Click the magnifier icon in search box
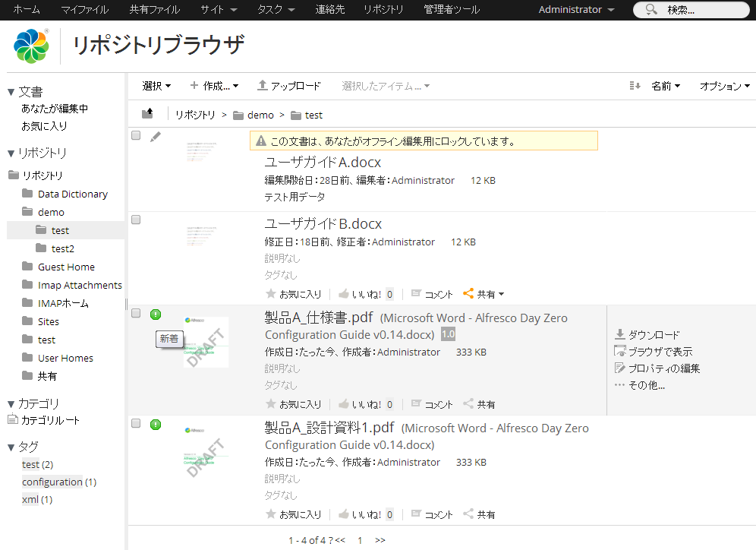Screen dimensions: 756x550 click(x=651, y=9)
